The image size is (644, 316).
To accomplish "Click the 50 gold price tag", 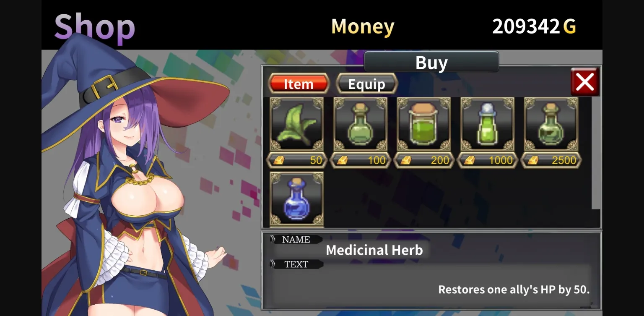I will pos(297,160).
